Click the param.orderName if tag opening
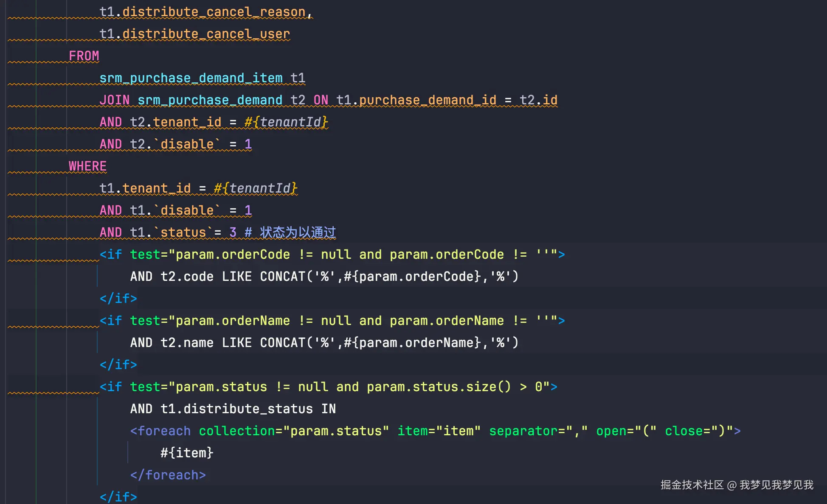The width and height of the screenshot is (827, 504). [111, 321]
